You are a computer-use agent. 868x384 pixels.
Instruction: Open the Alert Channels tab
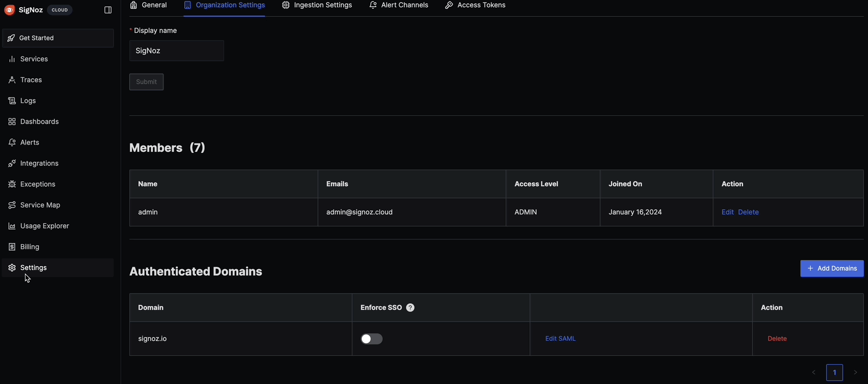(399, 5)
